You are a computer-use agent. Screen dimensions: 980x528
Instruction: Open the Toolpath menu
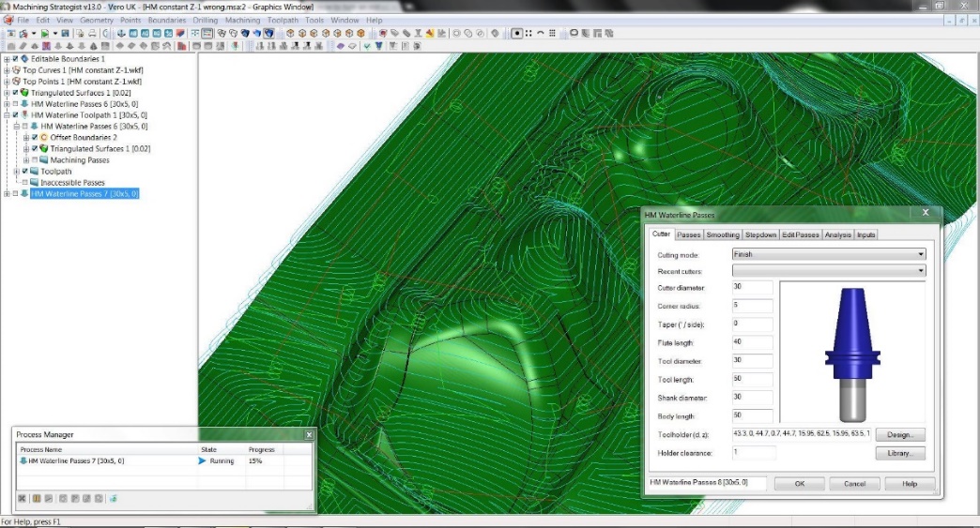pos(283,20)
